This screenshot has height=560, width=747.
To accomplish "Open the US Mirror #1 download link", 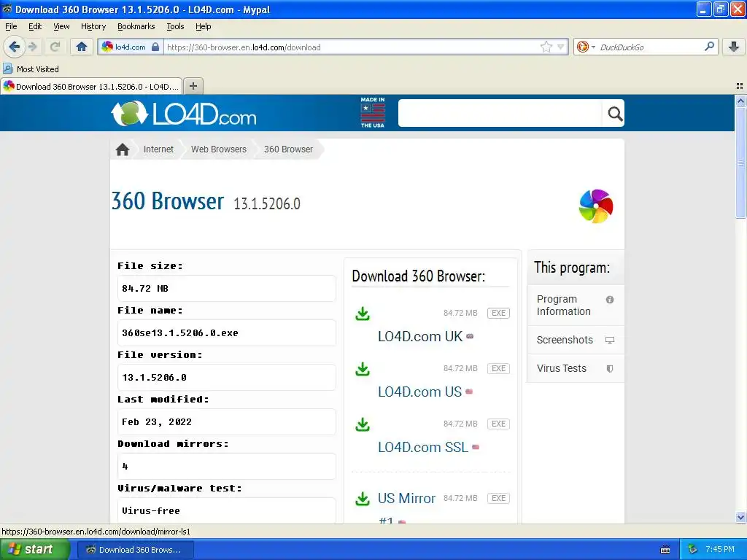I will 406,499.
